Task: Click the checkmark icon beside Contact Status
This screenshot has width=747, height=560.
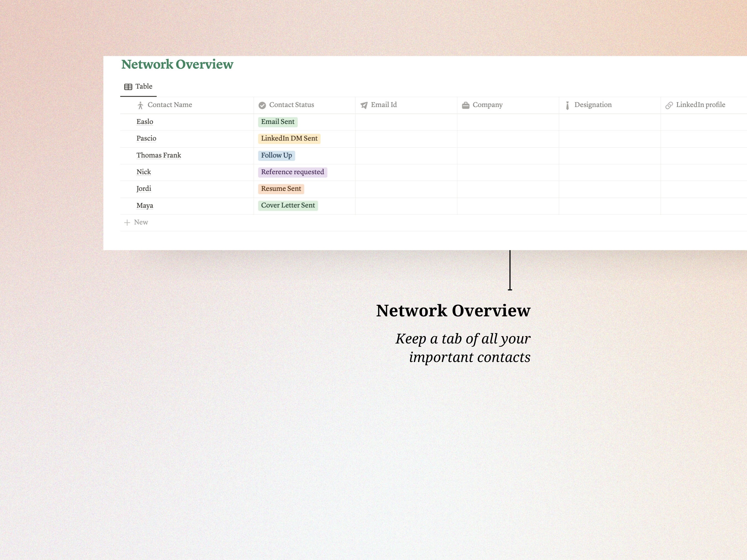Action: coord(262,105)
